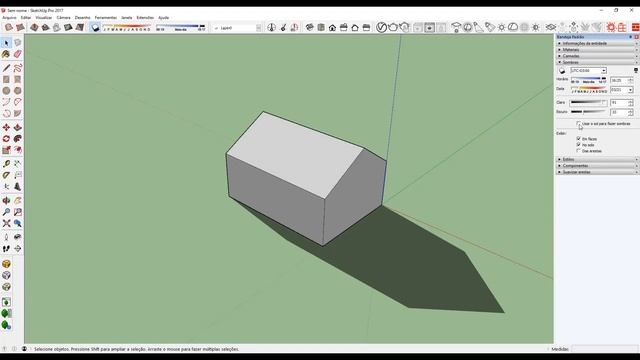Select the Pan hand tool

point(18,200)
